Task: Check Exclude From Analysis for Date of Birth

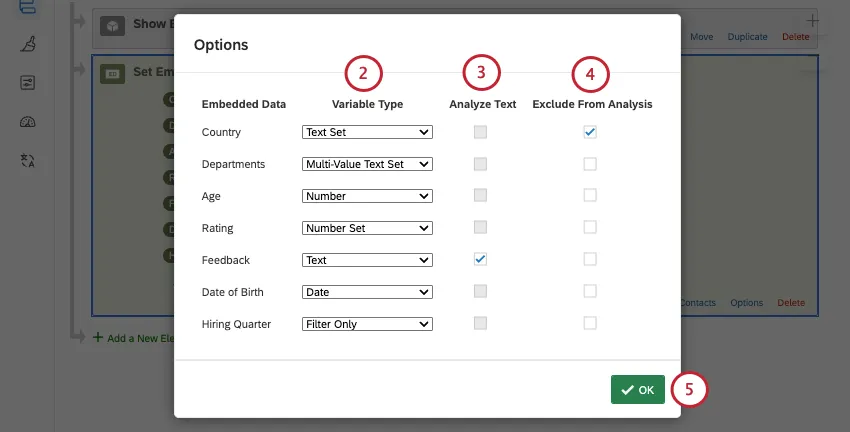Action: click(590, 291)
